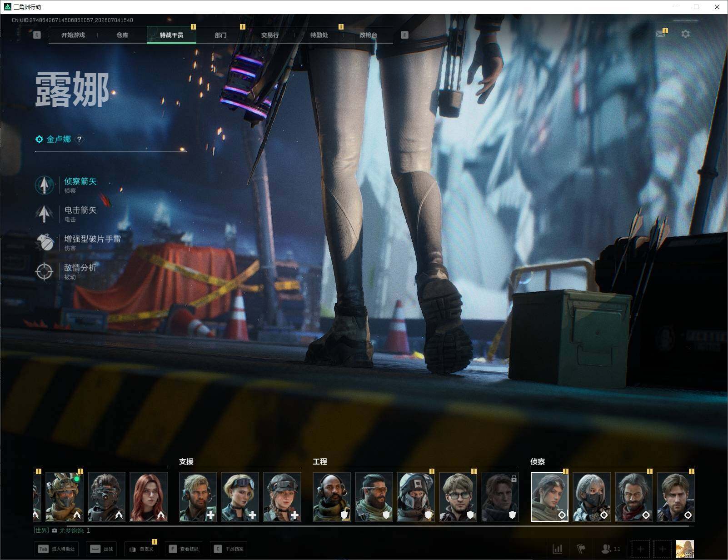Select the masked silver-haired recon operator
The height and width of the screenshot is (560, 728).
591,497
